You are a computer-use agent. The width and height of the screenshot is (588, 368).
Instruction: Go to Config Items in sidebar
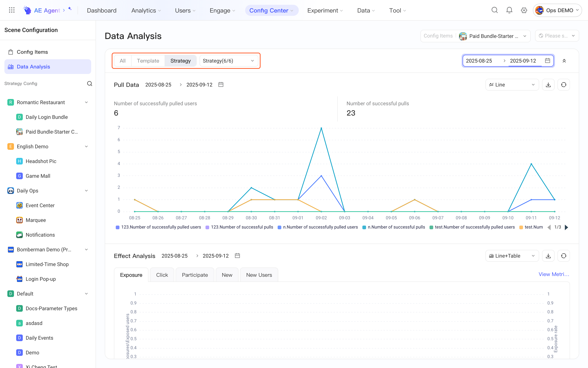coord(48,52)
